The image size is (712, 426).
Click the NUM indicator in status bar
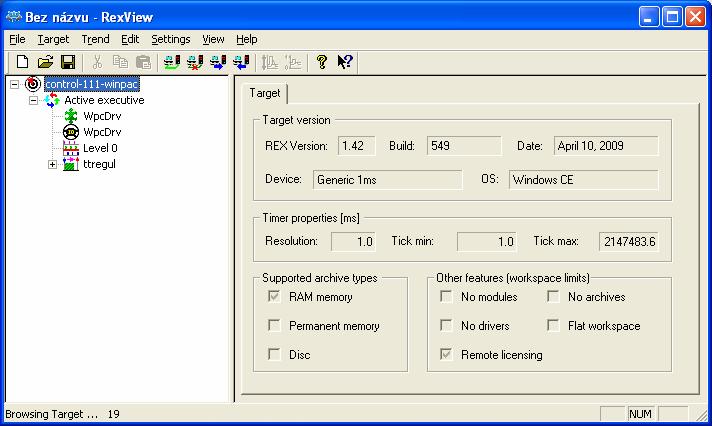[640, 414]
